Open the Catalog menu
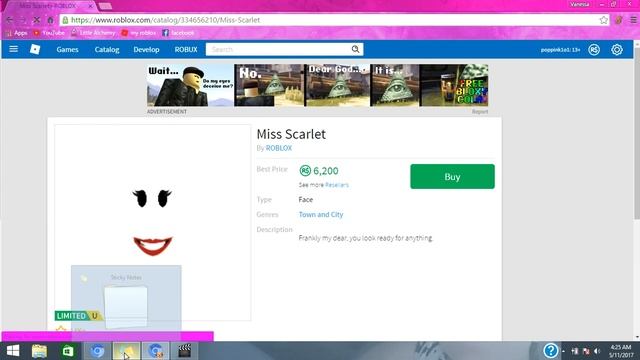 pyautogui.click(x=107, y=49)
